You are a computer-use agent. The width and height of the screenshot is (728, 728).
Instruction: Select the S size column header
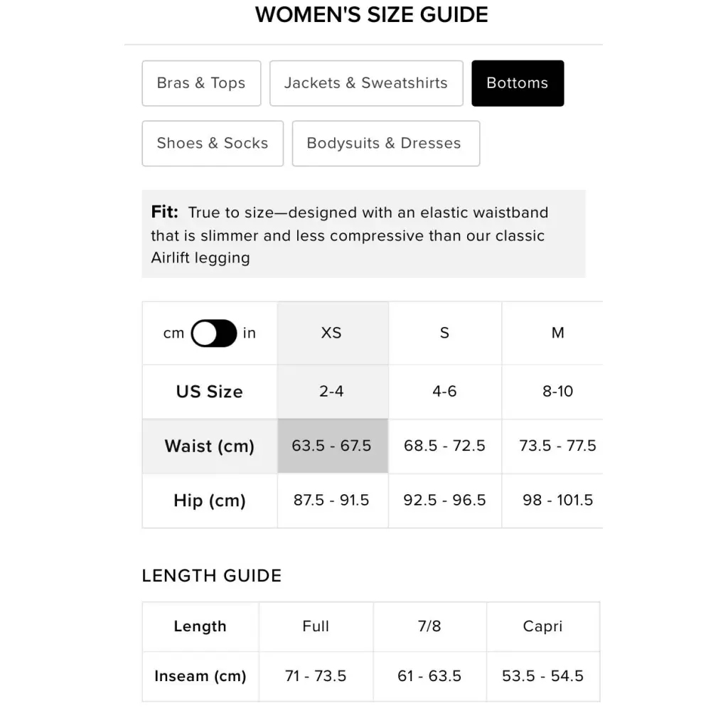(x=445, y=333)
